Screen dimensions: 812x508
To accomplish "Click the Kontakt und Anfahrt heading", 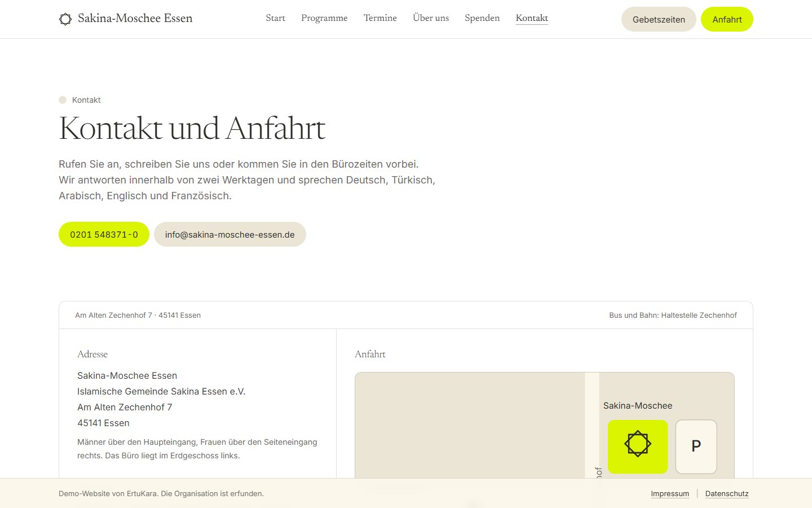I will click(192, 128).
